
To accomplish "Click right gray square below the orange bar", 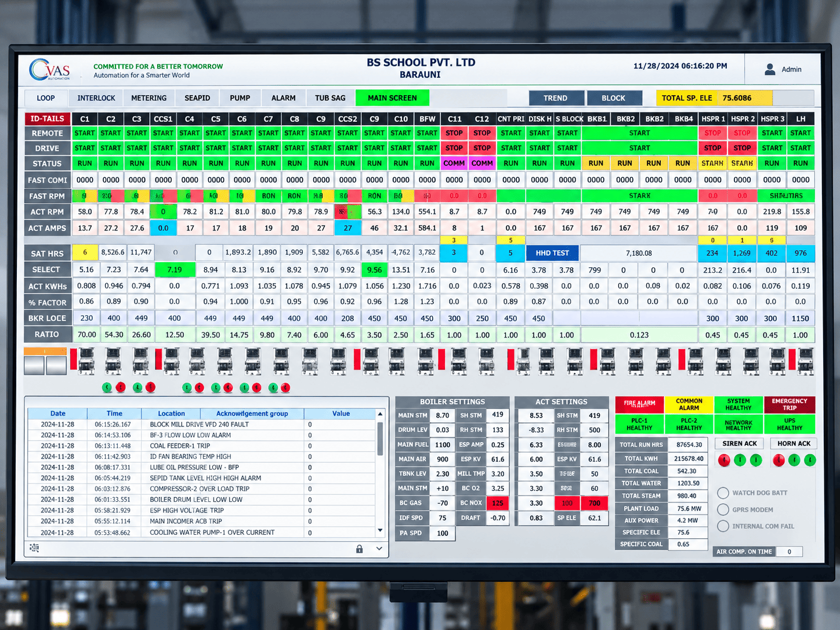I will 56,365.
